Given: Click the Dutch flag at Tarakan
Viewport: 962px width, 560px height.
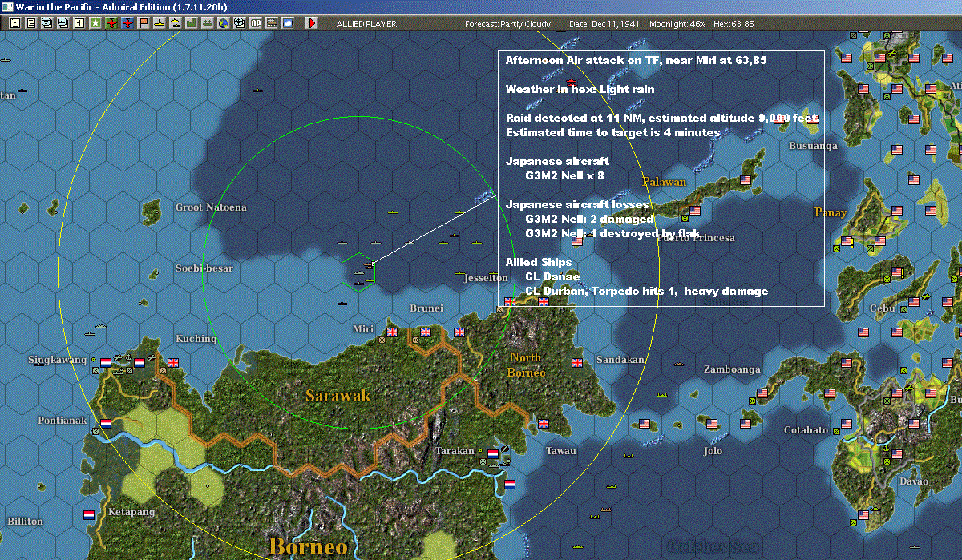Looking at the screenshot, I should (x=493, y=453).
